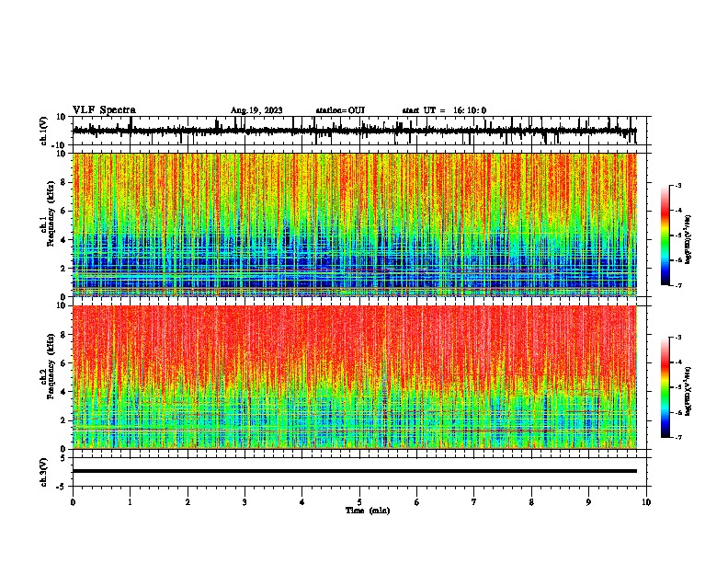Click time axis tick label '5'
Image resolution: width=728 pixels, height=563 pixels.
coord(359,502)
